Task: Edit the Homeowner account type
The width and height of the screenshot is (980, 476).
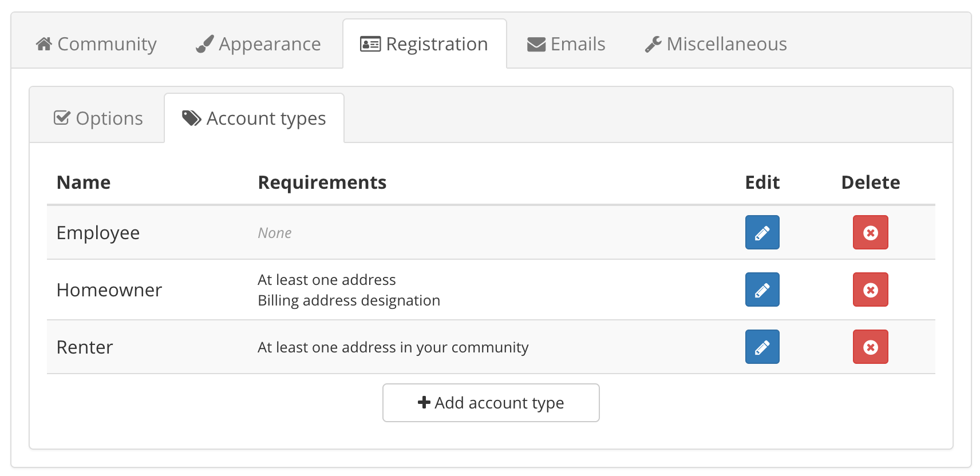Action: [x=762, y=289]
